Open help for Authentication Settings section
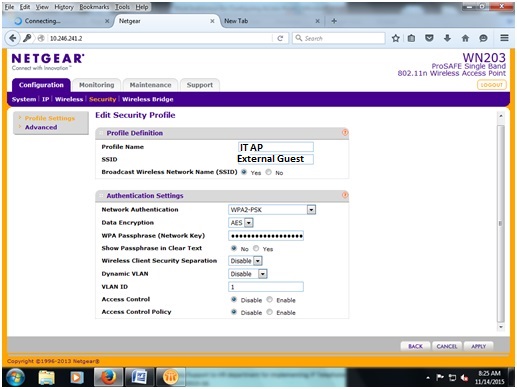517x389 pixels. click(345, 195)
